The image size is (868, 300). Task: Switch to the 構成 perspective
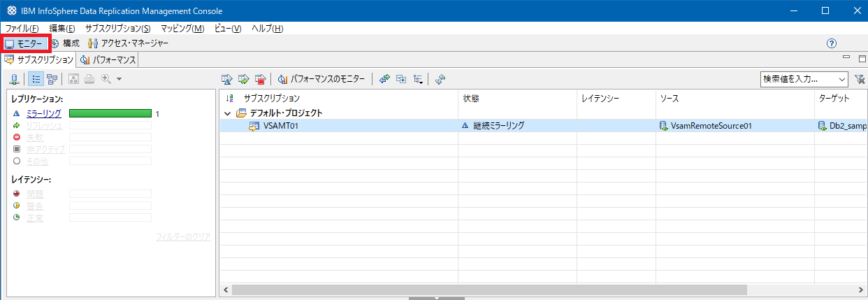(x=66, y=43)
